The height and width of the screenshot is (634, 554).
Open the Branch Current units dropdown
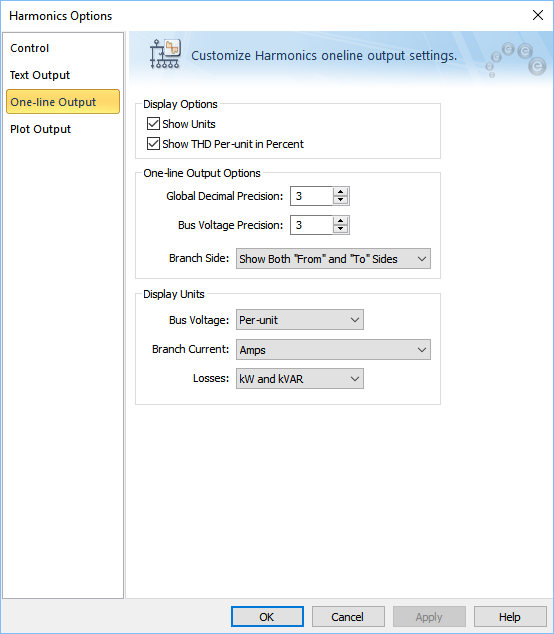333,350
